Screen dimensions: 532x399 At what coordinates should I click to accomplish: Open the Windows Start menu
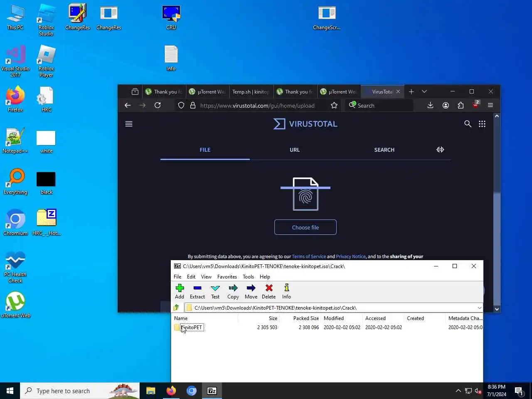coord(10,391)
